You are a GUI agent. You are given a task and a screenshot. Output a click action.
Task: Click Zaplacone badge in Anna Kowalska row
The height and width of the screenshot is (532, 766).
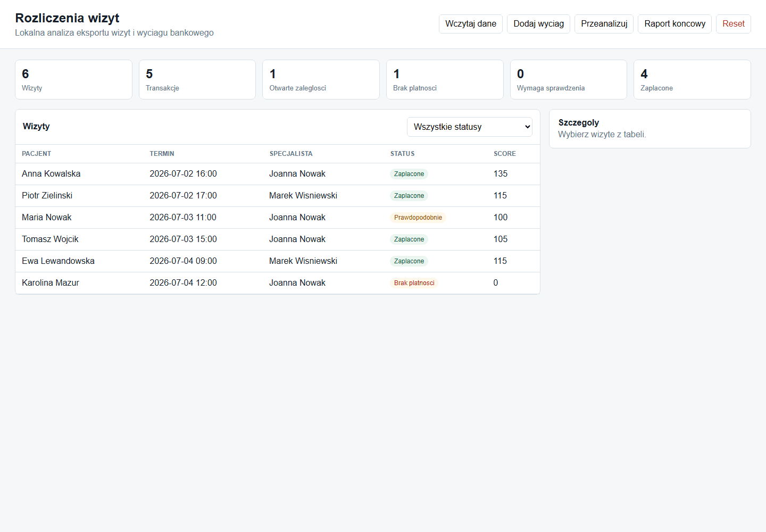[x=409, y=174]
